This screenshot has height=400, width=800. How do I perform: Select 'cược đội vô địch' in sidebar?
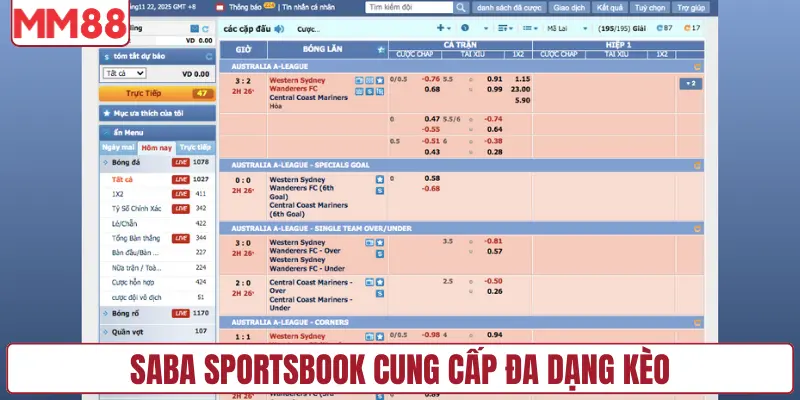[136, 297]
